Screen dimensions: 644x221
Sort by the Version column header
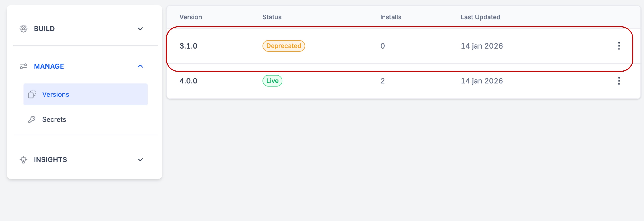(x=191, y=17)
